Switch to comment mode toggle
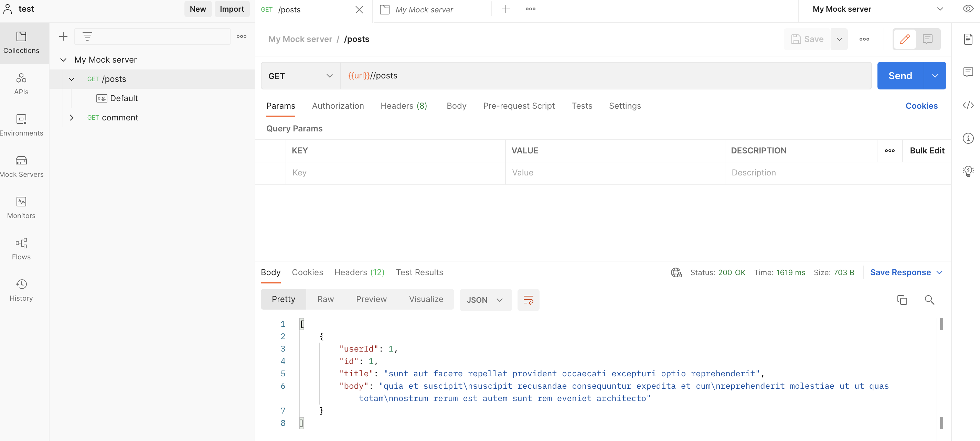Viewport: 980px width, 441px height. point(927,39)
